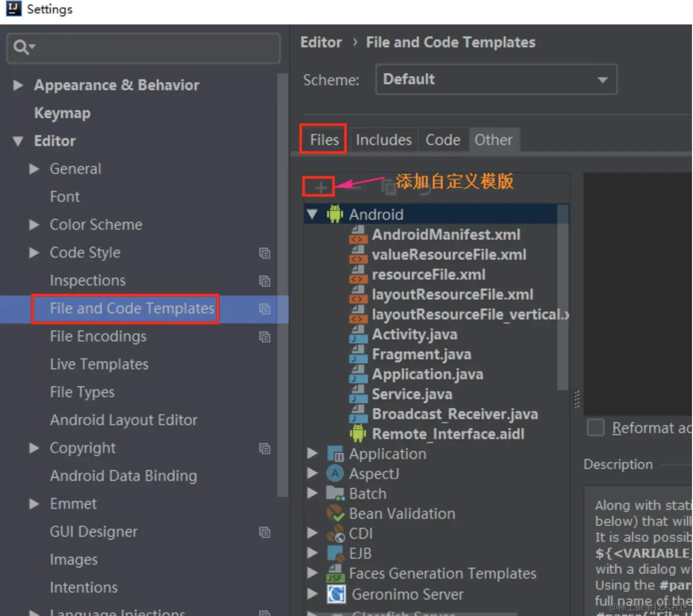Click the template list vertical scrollbar

coord(562,297)
